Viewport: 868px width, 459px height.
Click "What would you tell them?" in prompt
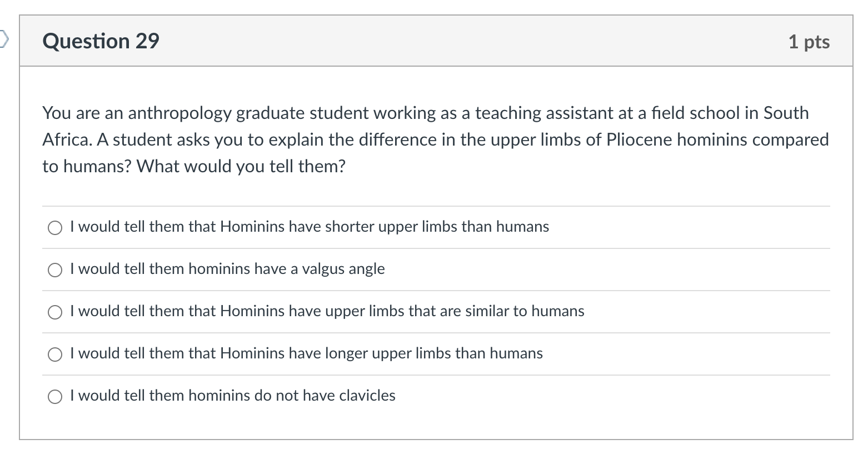click(241, 166)
